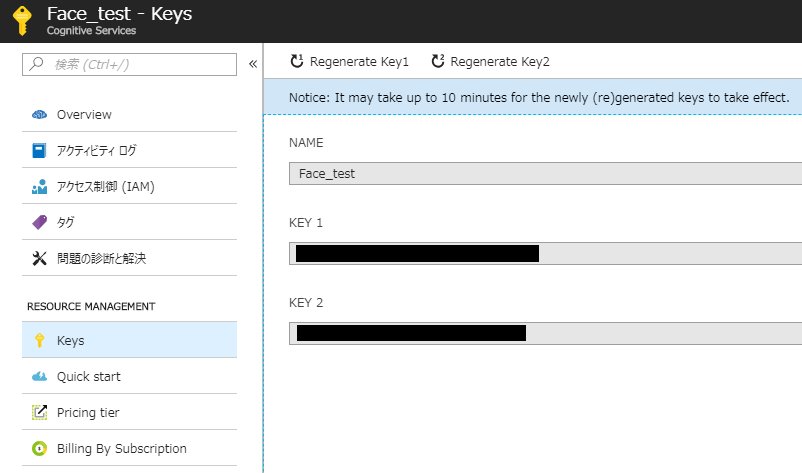802x473 pixels.
Task: Click the search magnifier icon
Action: tap(36, 64)
